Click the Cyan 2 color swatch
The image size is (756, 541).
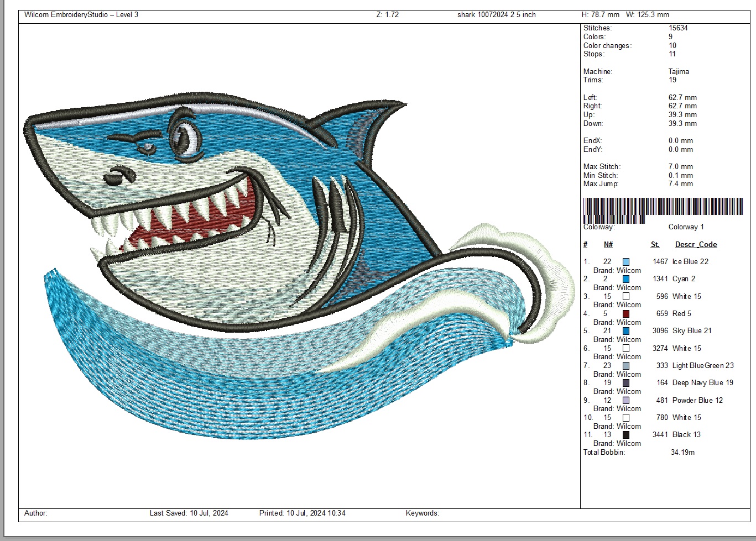(x=625, y=279)
